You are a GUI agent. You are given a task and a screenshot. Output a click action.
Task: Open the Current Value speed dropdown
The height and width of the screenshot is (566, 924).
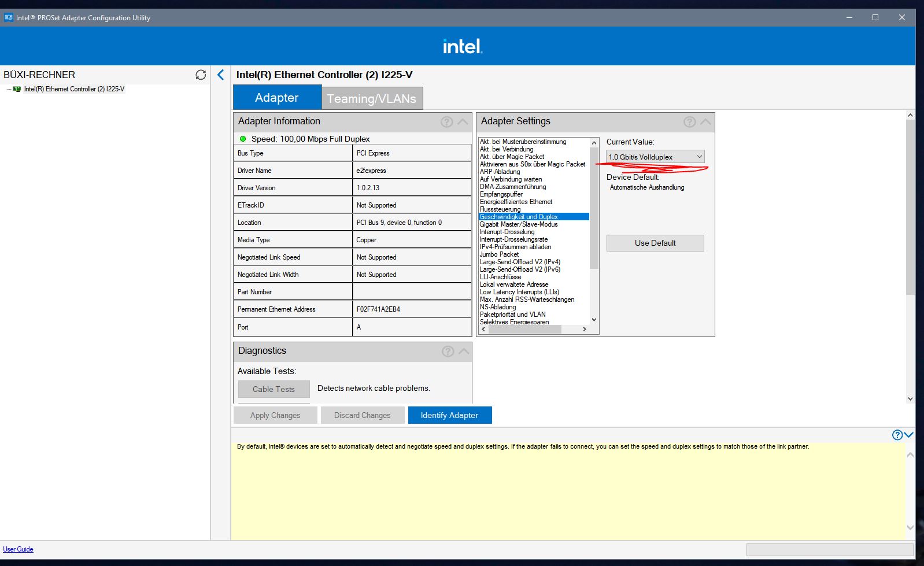656,157
